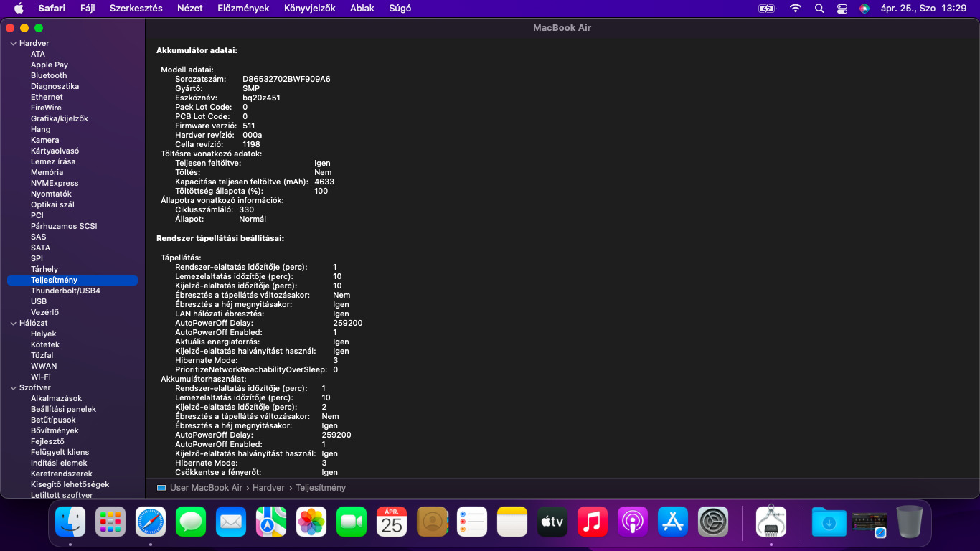Select ATA in the sidebar
Image resolution: width=980 pixels, height=551 pixels.
click(38, 54)
